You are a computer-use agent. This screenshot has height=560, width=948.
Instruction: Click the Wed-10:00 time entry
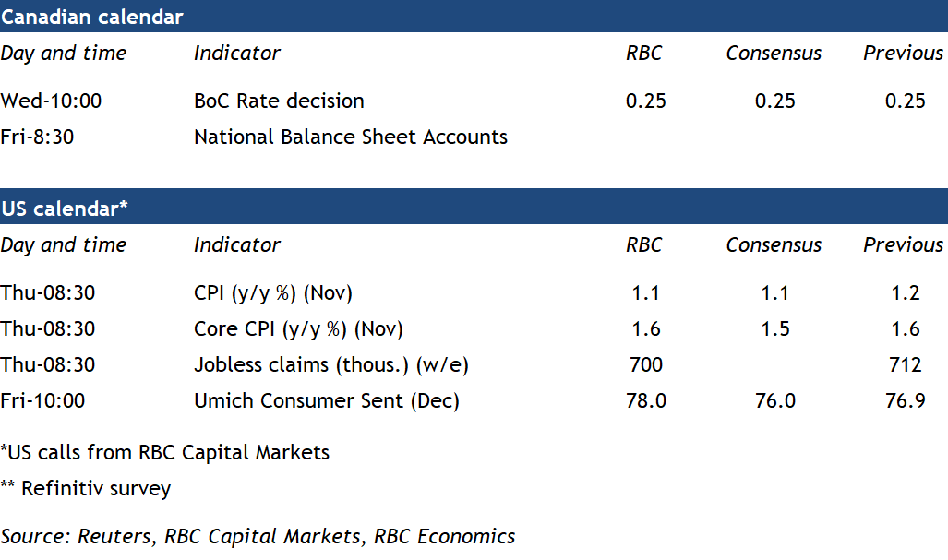[51, 101]
